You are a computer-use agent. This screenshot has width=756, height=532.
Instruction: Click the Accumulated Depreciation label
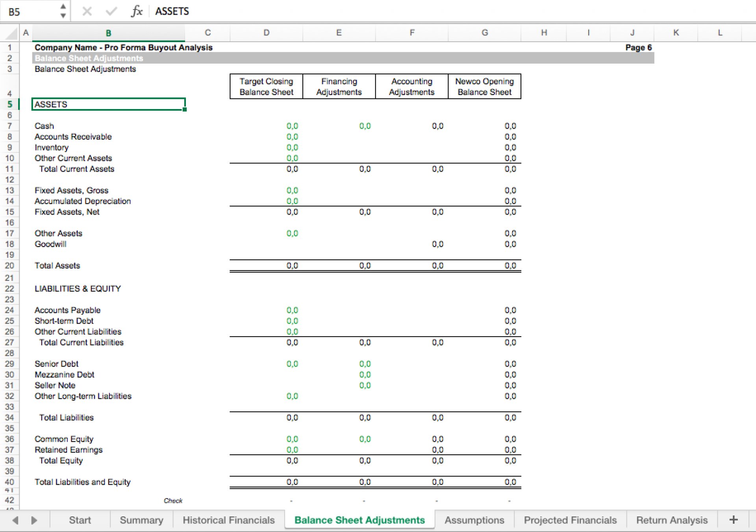(83, 201)
